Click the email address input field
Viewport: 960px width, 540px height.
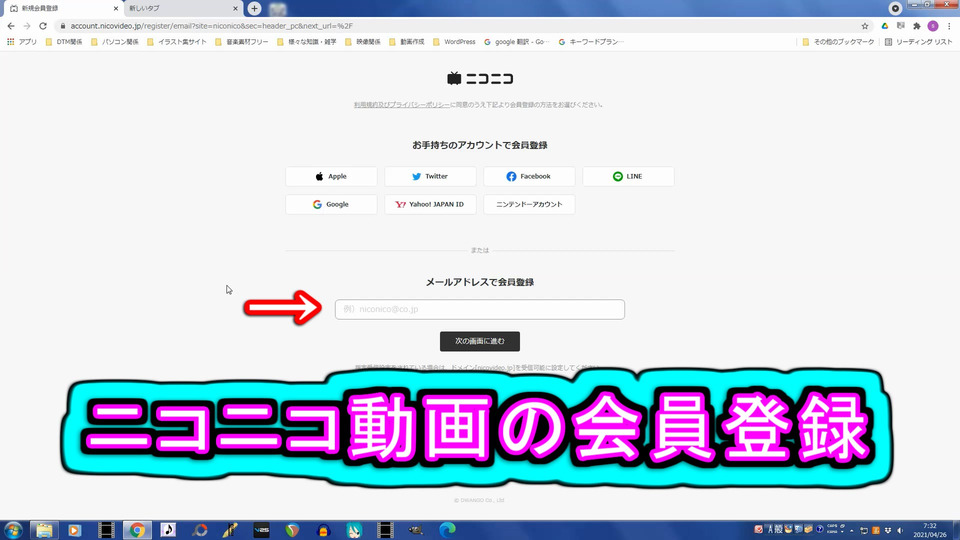tap(480, 309)
